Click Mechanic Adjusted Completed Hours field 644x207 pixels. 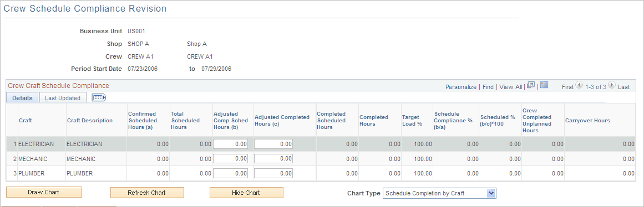(273, 159)
